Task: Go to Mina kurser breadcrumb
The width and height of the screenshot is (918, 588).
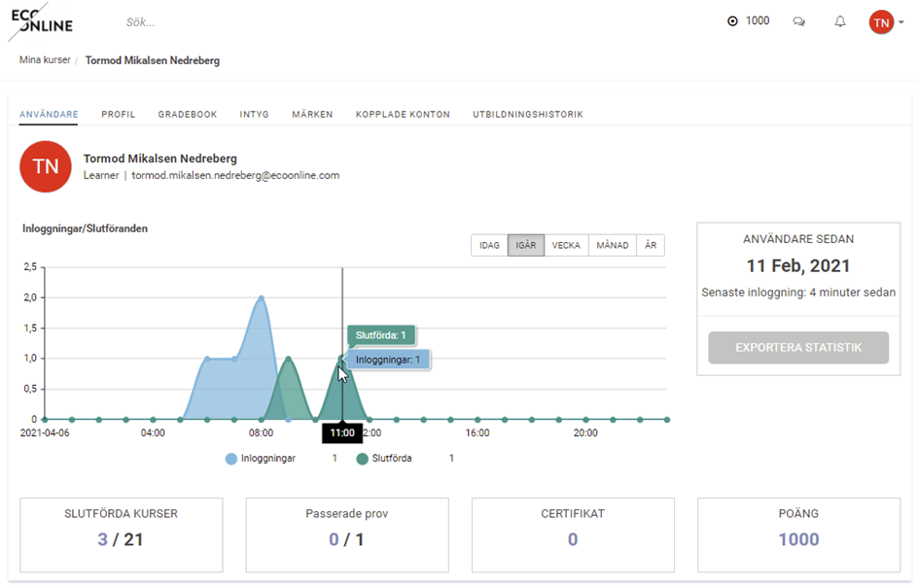Action: click(x=45, y=59)
